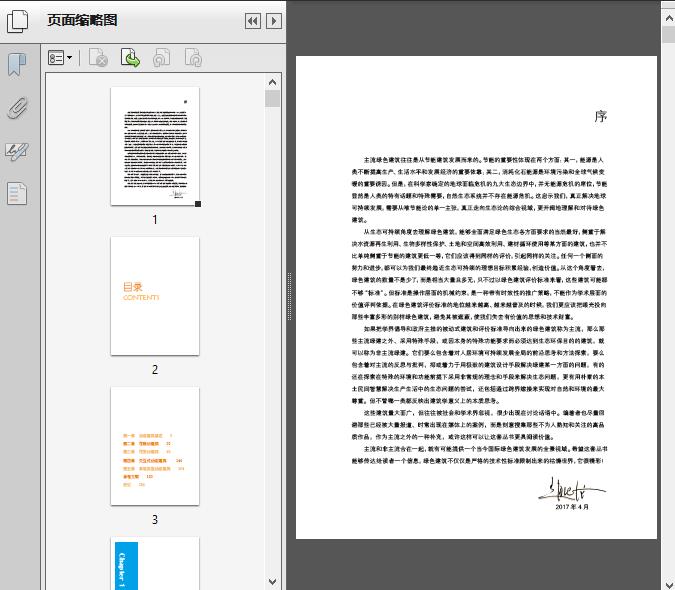This screenshot has width=675, height=590.
Task: Click document view scroll up arrow
Action: pos(669,18)
